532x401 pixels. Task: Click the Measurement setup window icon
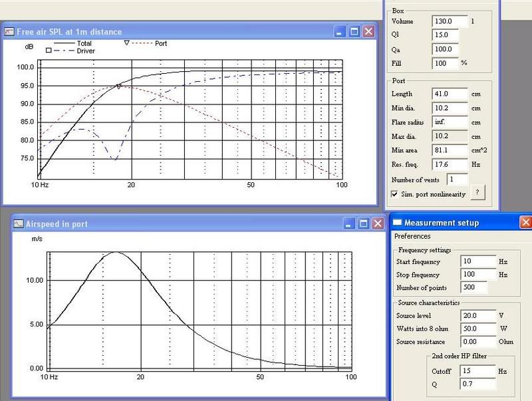[397, 223]
